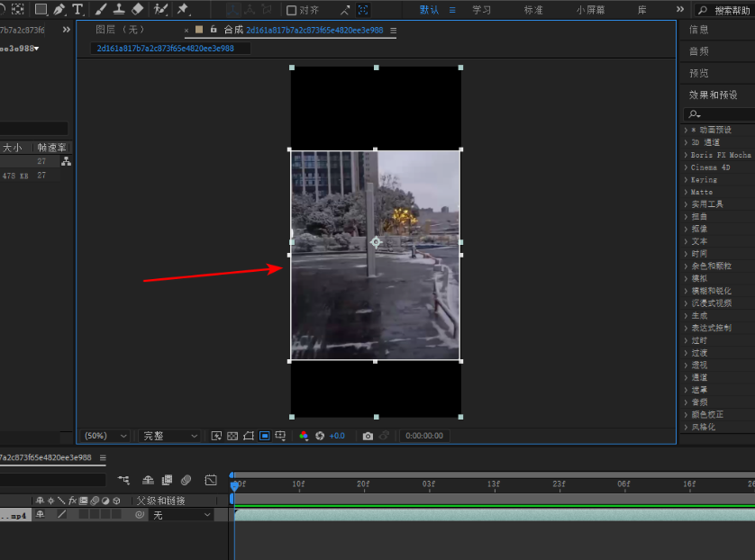Expand the 模糊和锐化 effects category
Image resolution: width=755 pixels, height=560 pixels.
(686, 291)
